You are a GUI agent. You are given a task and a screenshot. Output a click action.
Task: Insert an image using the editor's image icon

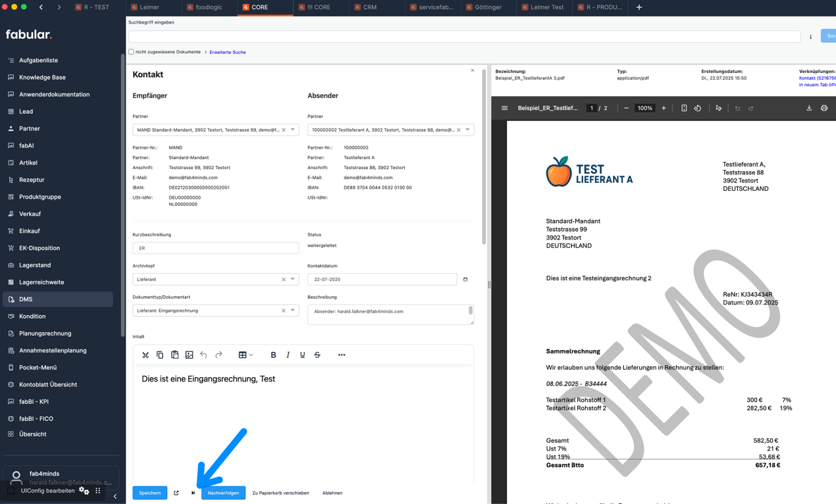(190, 355)
